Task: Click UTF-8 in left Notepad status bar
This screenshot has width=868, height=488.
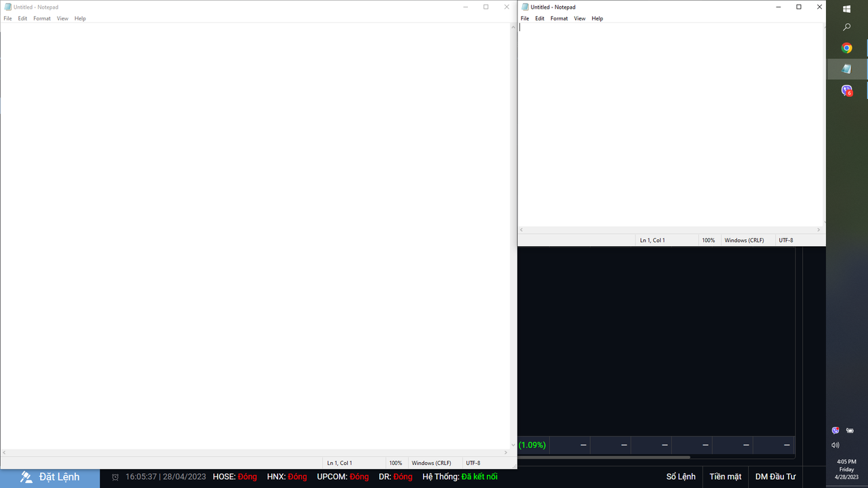Action: click(473, 463)
